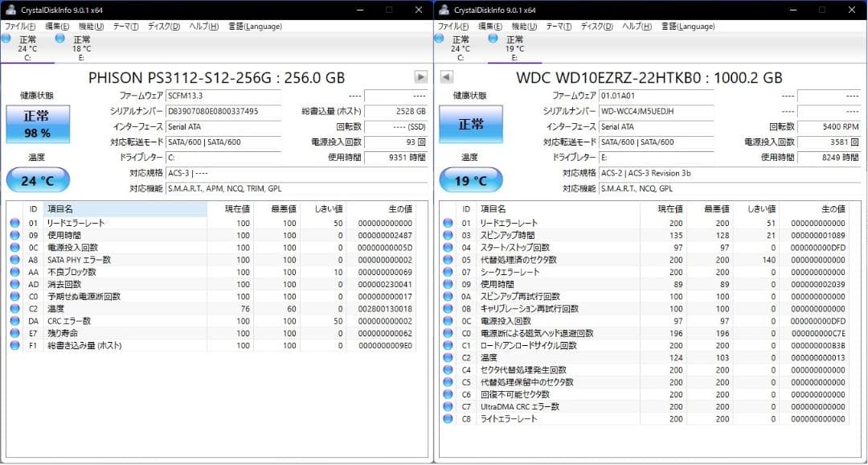
Task: Click 24 °C temperature button
Action: click(x=39, y=180)
